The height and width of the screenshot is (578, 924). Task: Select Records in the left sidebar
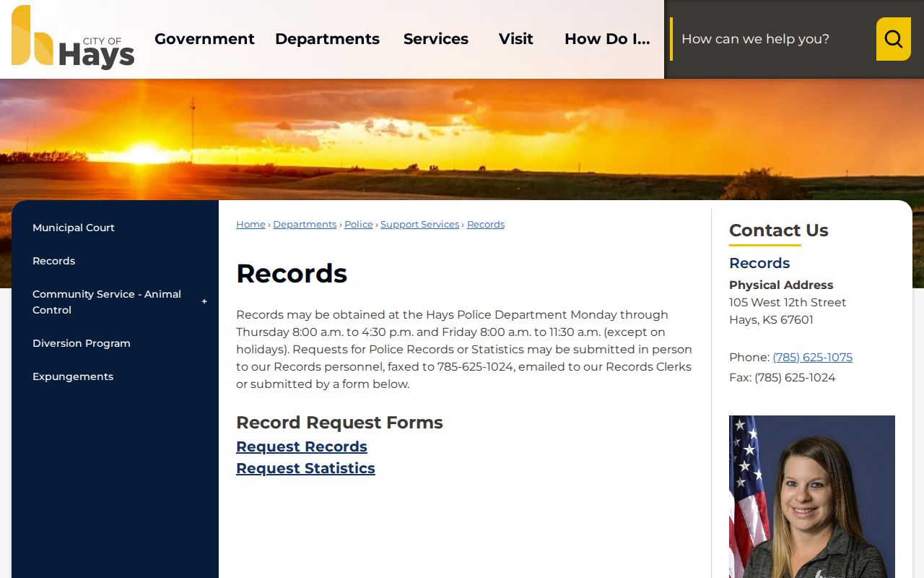[54, 261]
